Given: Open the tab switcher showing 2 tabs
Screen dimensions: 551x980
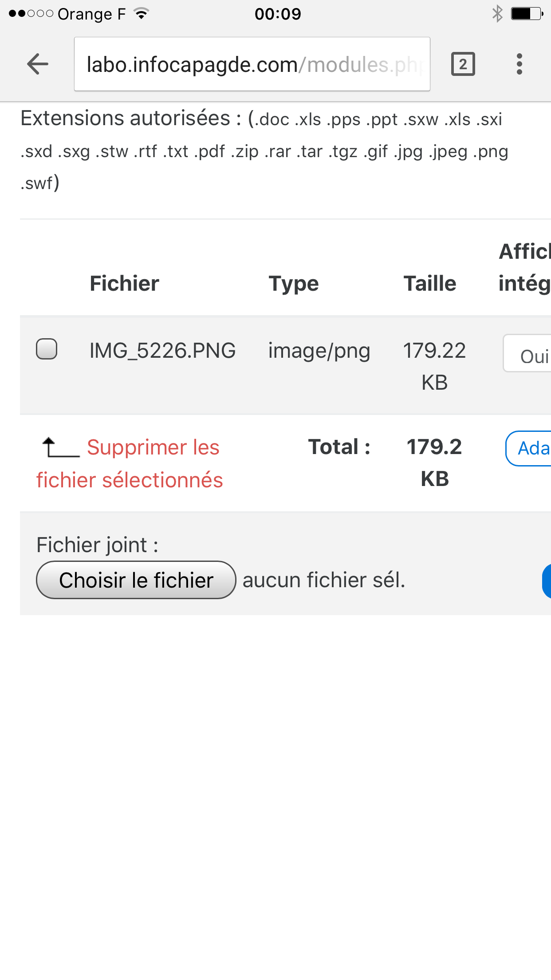Looking at the screenshot, I should pos(463,64).
